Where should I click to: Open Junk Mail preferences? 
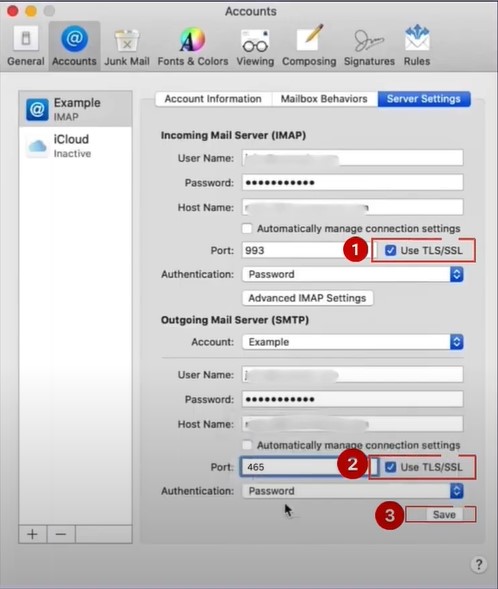coord(127,47)
